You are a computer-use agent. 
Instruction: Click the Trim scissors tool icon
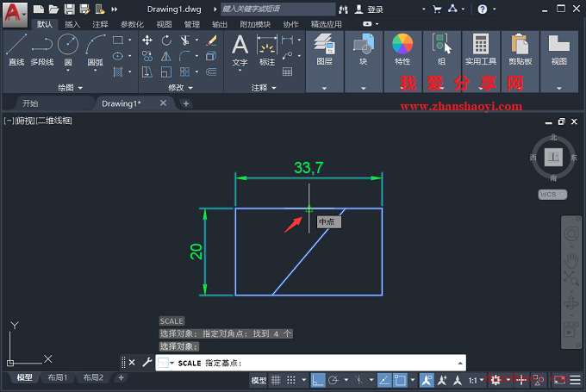click(x=184, y=40)
